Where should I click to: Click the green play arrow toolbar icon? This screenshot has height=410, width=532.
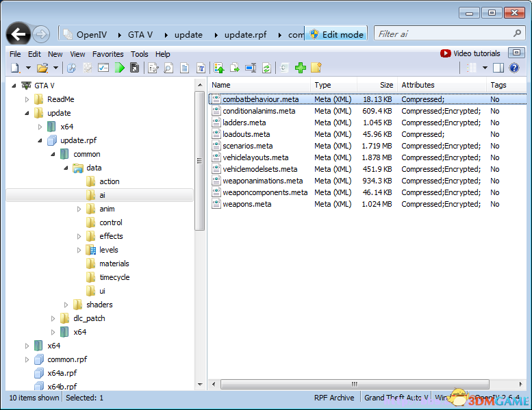point(119,68)
